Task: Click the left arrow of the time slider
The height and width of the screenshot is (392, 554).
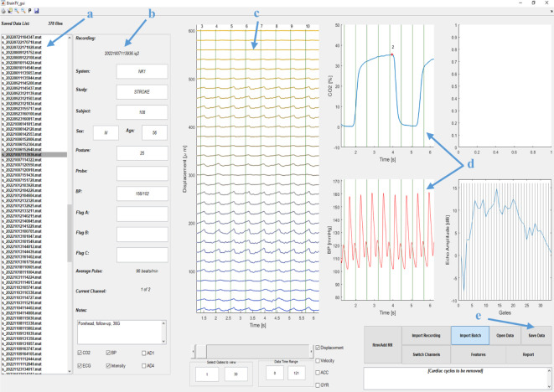Action: [x=194, y=352]
